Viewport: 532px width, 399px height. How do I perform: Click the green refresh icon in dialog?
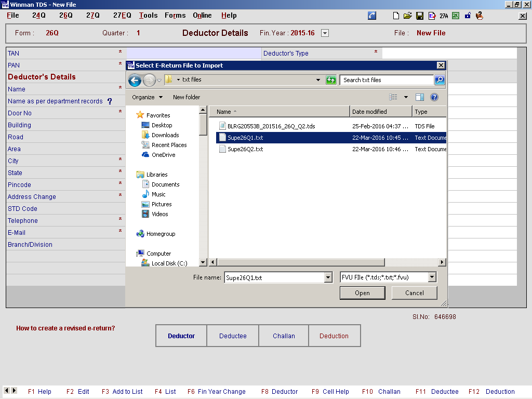point(331,80)
